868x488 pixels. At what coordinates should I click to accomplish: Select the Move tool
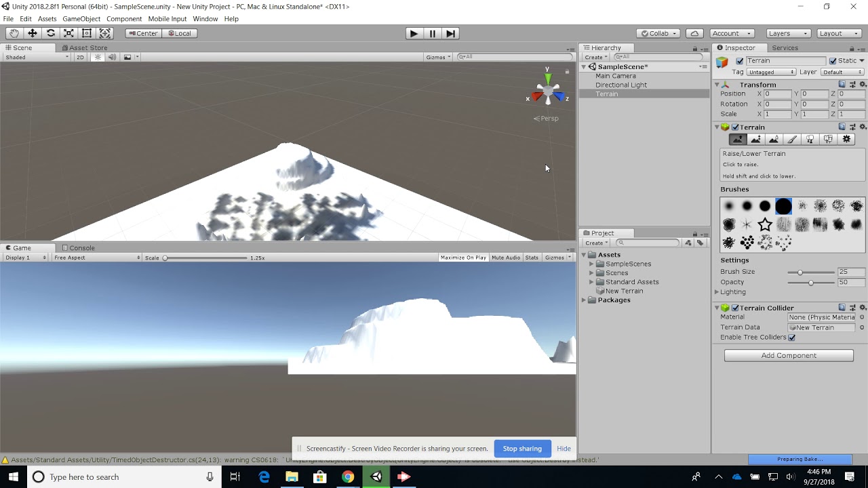(33, 33)
